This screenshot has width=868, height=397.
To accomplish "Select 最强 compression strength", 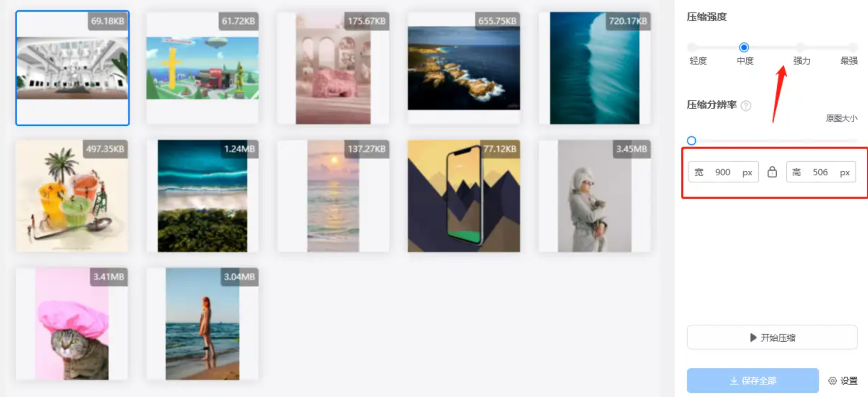I will pos(853,47).
